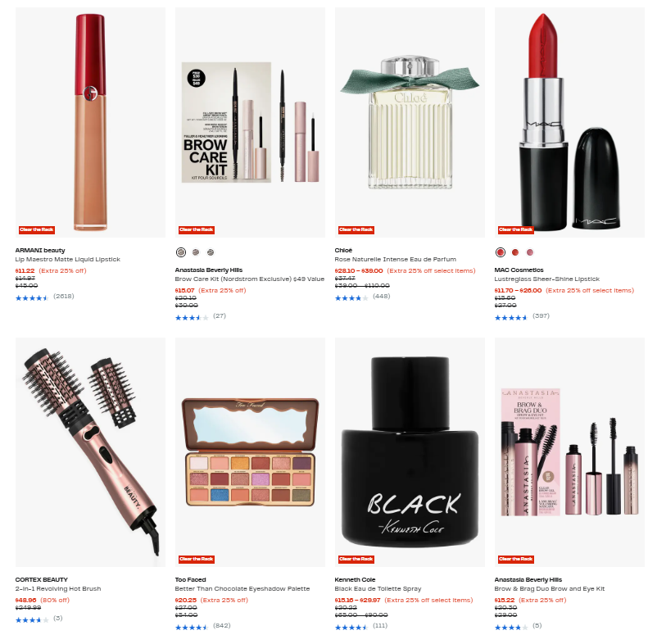This screenshot has height=644, width=657.
Task: Open Lustreglass Sheer-Shine Lipstick link
Action: click(546, 279)
